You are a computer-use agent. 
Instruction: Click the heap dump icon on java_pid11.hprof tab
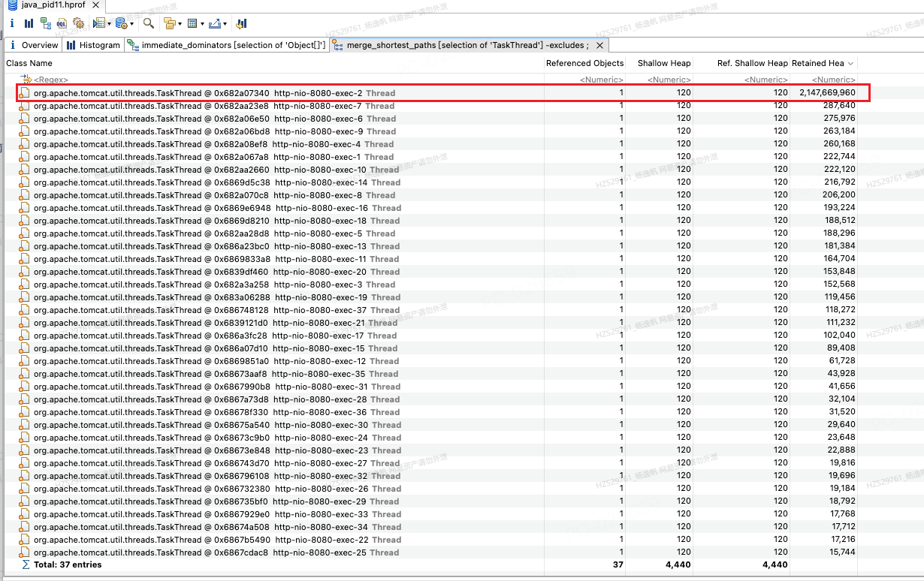tap(11, 5)
